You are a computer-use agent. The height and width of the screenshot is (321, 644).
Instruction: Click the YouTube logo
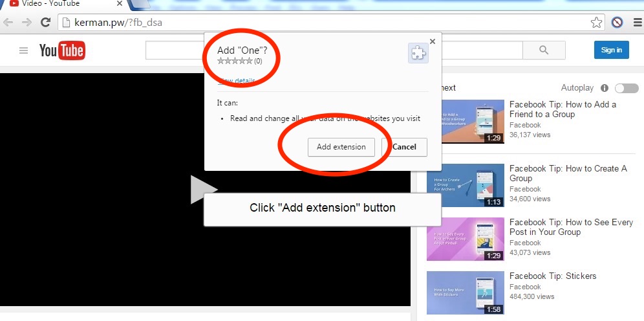coord(62,50)
